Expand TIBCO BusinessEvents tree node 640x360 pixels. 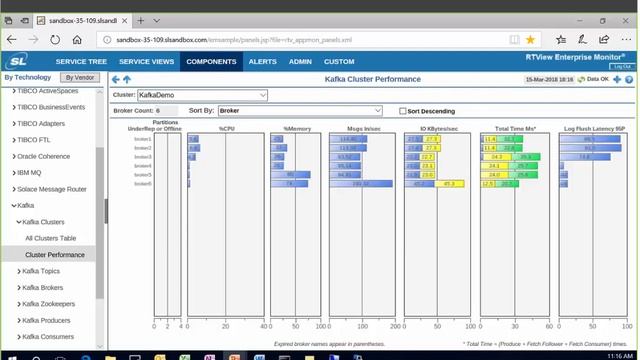14,107
